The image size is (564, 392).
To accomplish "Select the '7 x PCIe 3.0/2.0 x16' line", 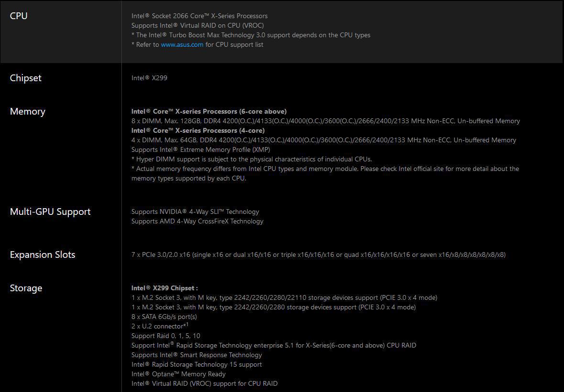I will [x=318, y=255].
